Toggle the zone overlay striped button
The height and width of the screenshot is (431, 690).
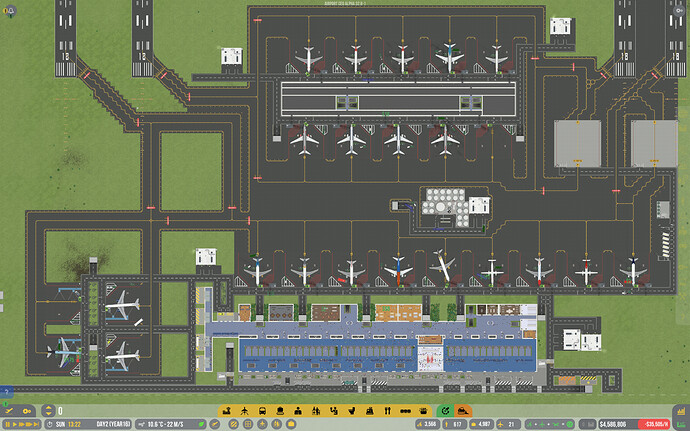pyautogui.click(x=232, y=425)
